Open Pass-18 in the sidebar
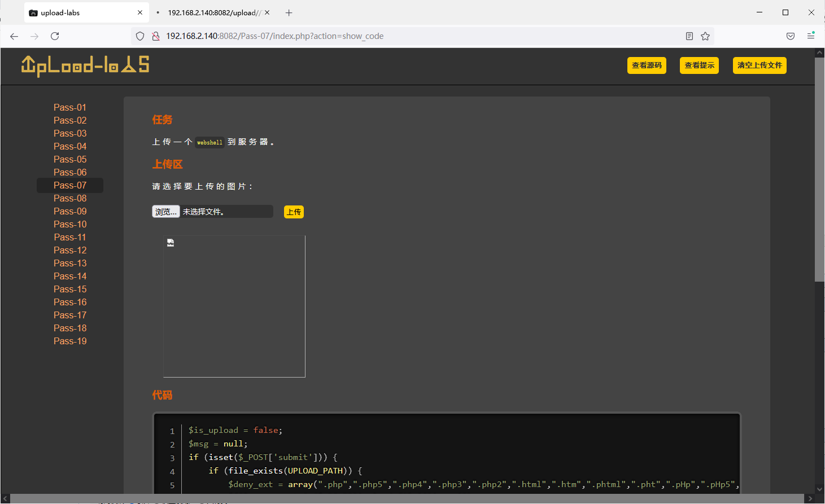Screen dimensions: 825x504 click(x=70, y=328)
